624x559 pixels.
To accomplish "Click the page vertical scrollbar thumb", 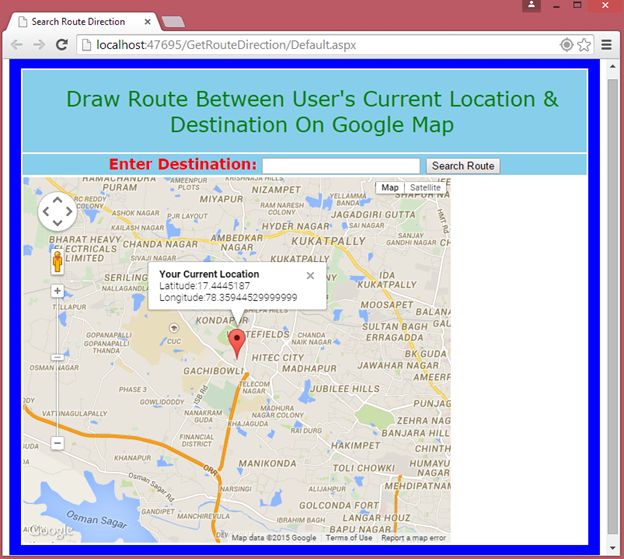I will point(613,306).
